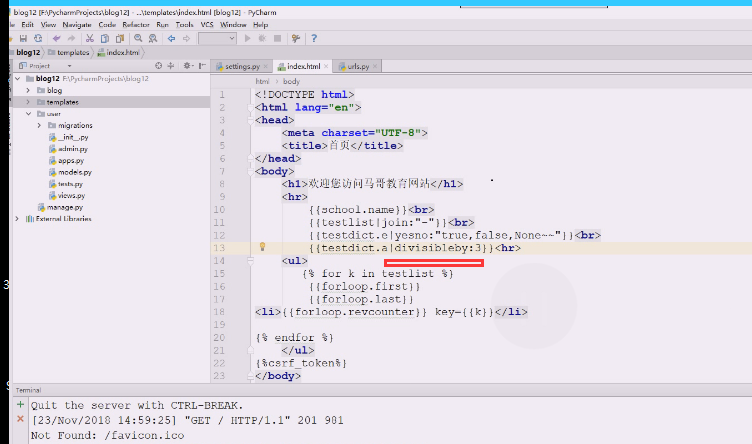This screenshot has width=752, height=444.
Task: Open the run configuration dropdown
Action: [217, 38]
